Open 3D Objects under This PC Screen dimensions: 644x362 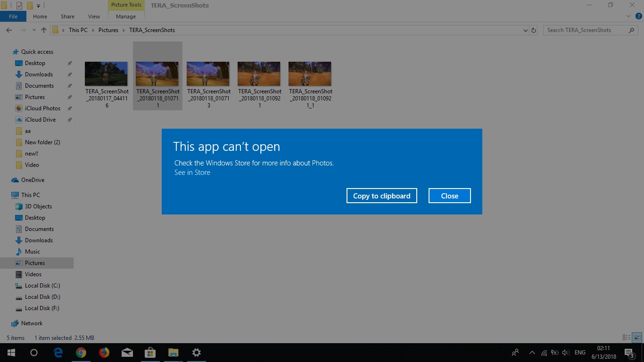[38, 206]
